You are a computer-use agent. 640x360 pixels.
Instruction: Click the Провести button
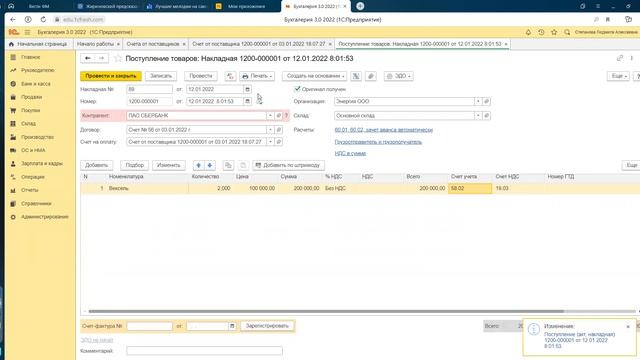[200, 76]
